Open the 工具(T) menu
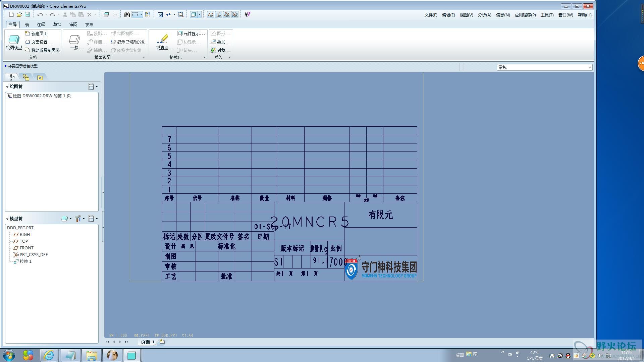 coord(547,15)
